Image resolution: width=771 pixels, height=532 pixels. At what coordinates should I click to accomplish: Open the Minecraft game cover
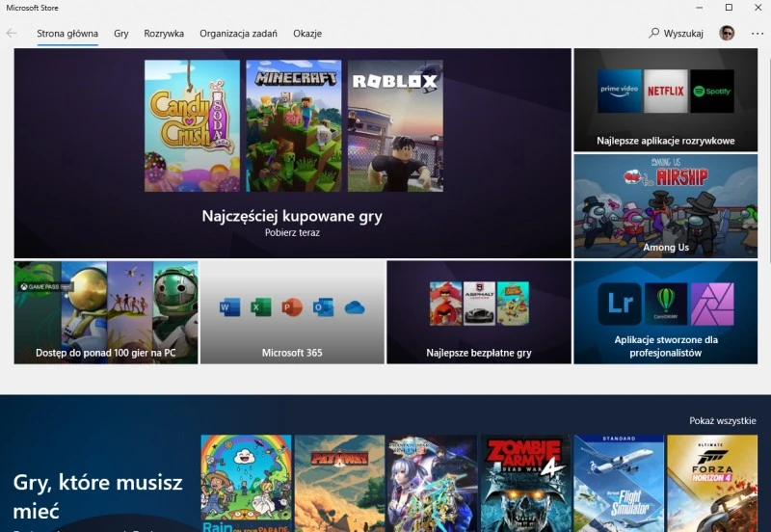point(294,126)
